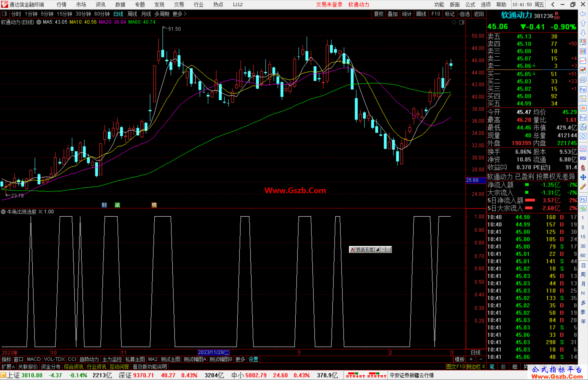Open the line chart icon in the right sidebar
Screen dimensions: 588x380
[583, 61]
